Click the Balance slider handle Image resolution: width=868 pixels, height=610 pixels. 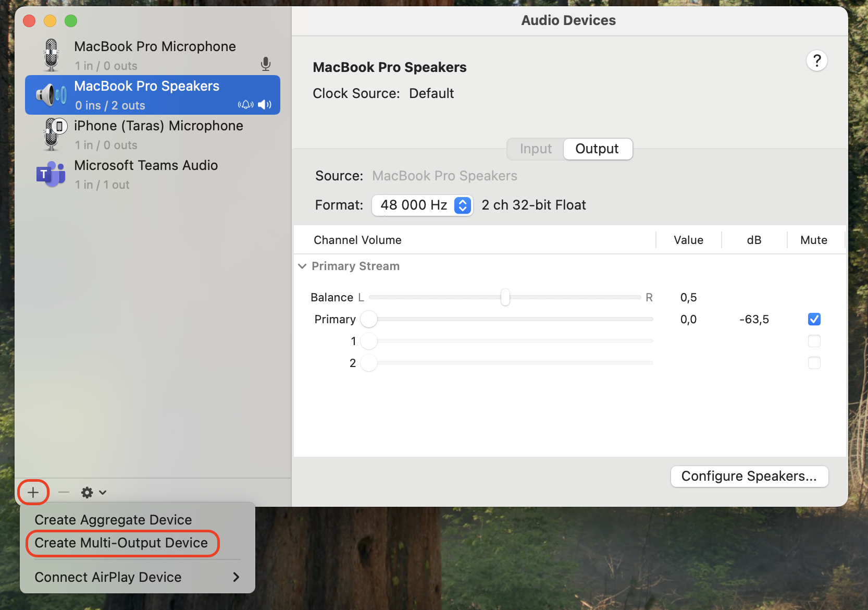pos(505,297)
